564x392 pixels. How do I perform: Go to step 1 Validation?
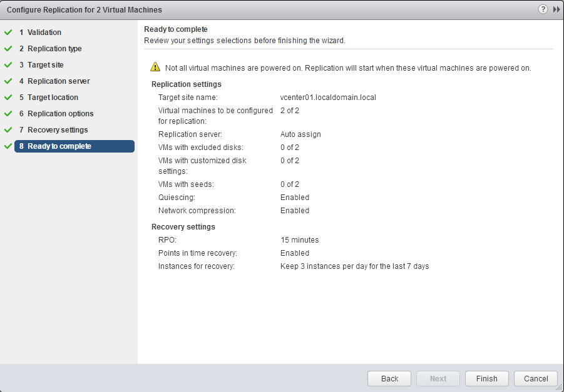[x=44, y=33]
